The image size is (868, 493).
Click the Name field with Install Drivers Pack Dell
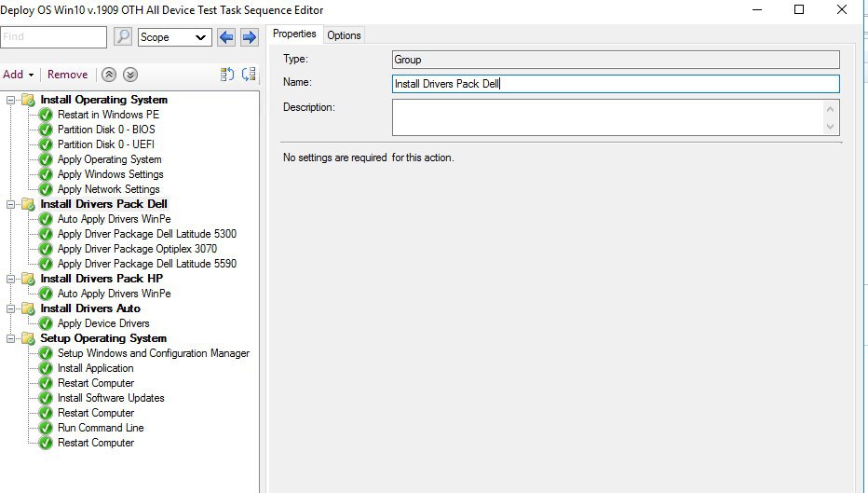click(616, 84)
